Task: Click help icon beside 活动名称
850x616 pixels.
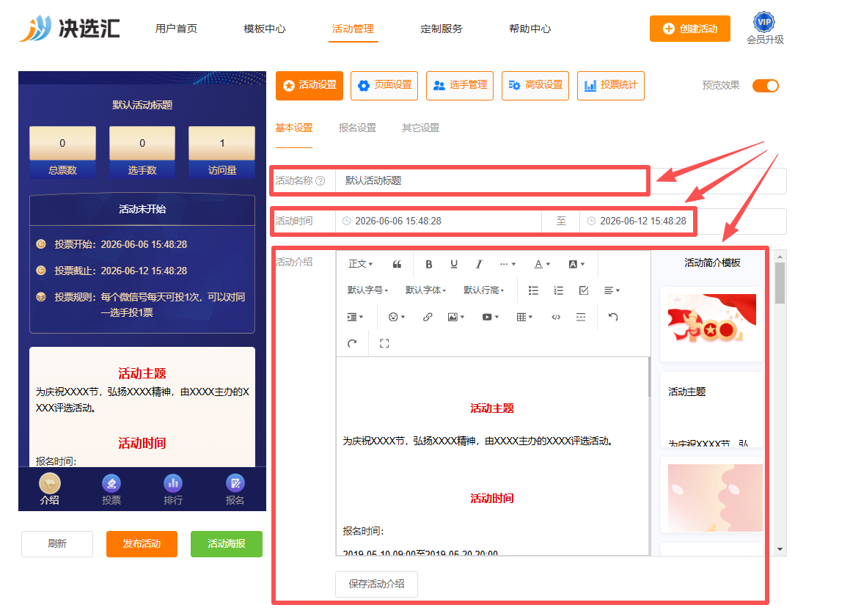Action: point(320,180)
